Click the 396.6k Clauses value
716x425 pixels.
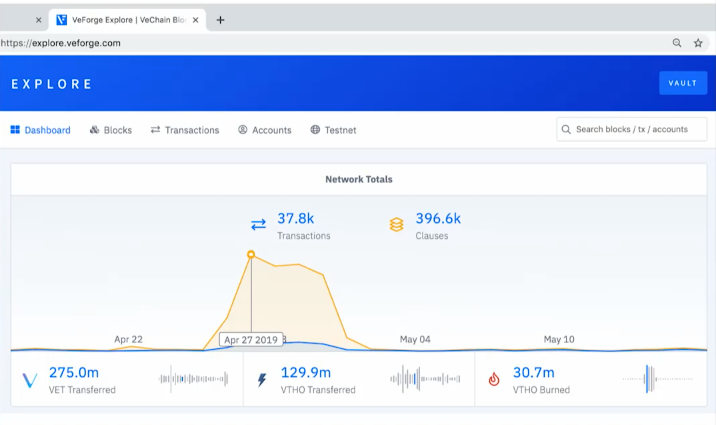[438, 219]
